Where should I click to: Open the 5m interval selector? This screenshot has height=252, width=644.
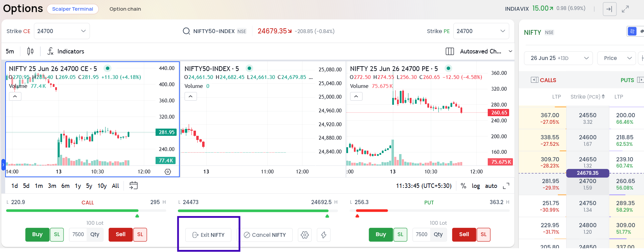10,51
